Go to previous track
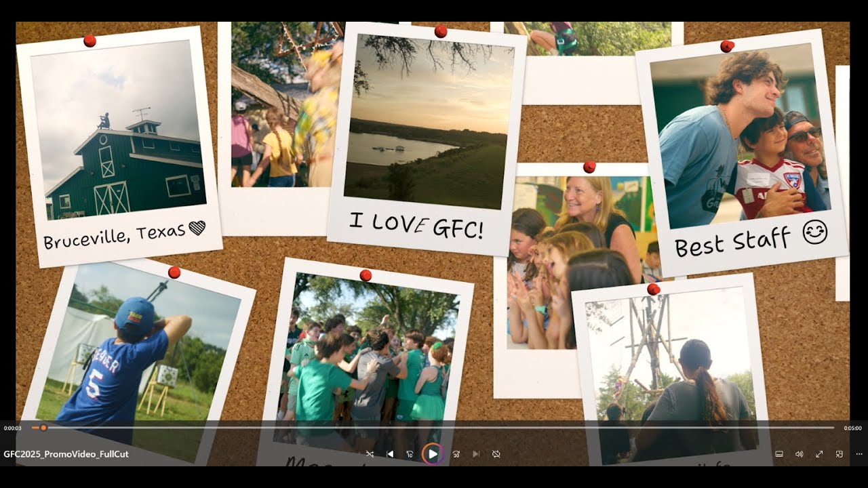Image resolution: width=868 pixels, height=488 pixels. pos(390,454)
